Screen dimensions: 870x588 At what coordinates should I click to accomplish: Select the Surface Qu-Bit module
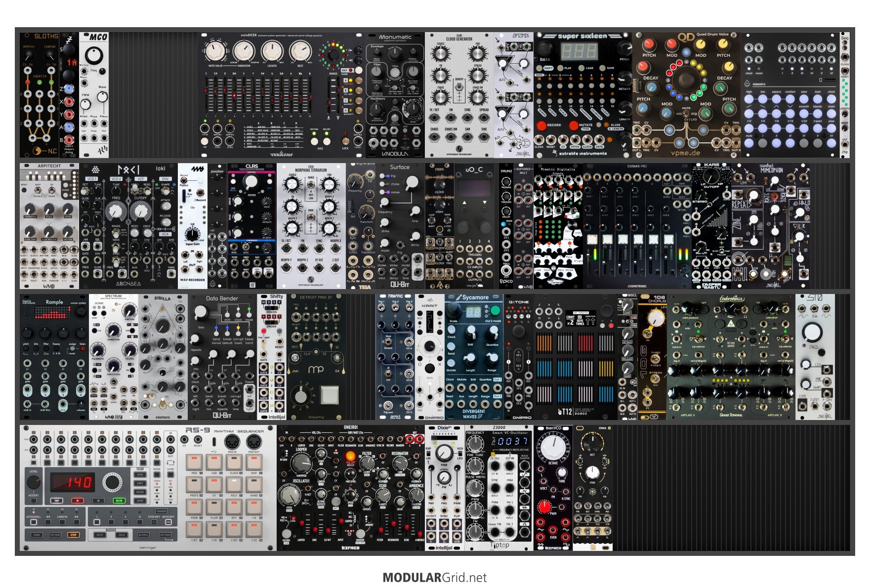400,226
